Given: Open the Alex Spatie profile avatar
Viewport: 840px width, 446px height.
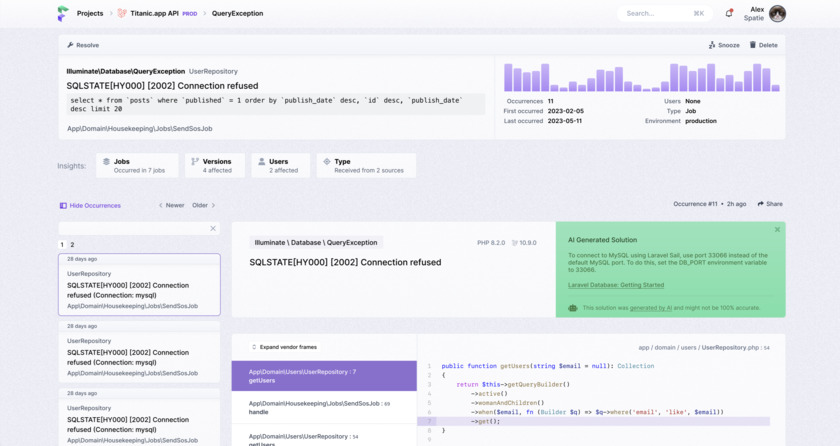Looking at the screenshot, I should 777,14.
